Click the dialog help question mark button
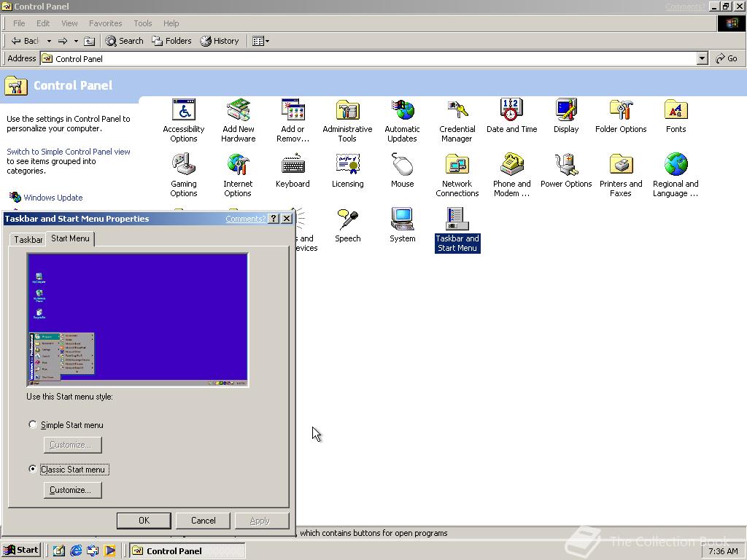The height and width of the screenshot is (560, 747). [x=274, y=219]
